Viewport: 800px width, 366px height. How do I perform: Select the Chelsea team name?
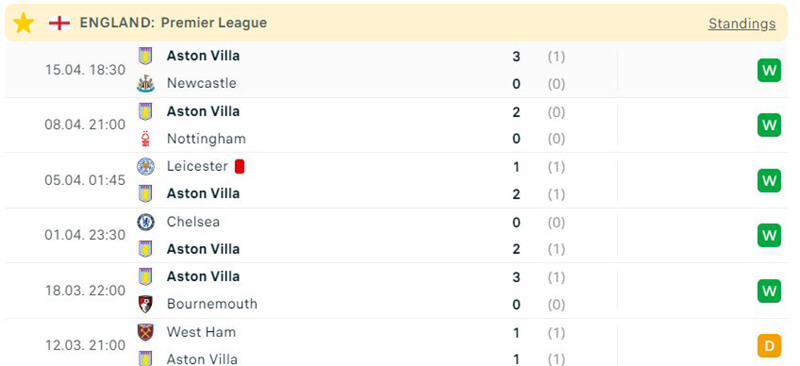pyautogui.click(x=193, y=222)
